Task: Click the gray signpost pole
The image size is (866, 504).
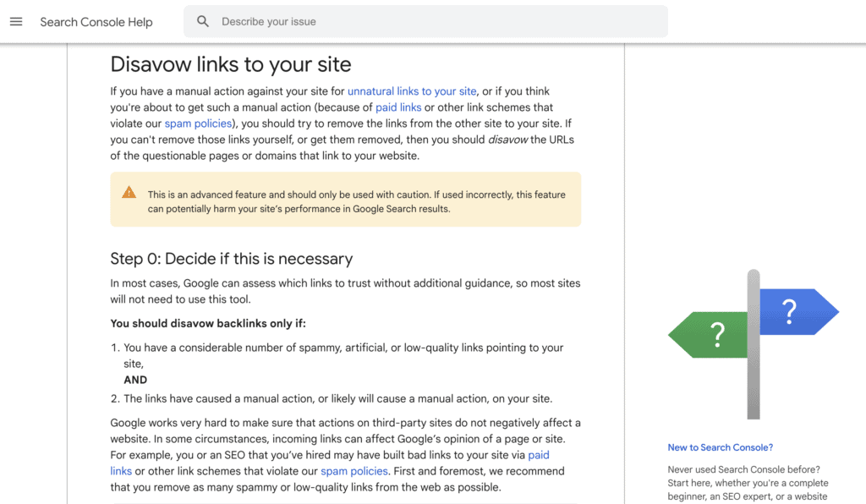Action: coord(754,372)
